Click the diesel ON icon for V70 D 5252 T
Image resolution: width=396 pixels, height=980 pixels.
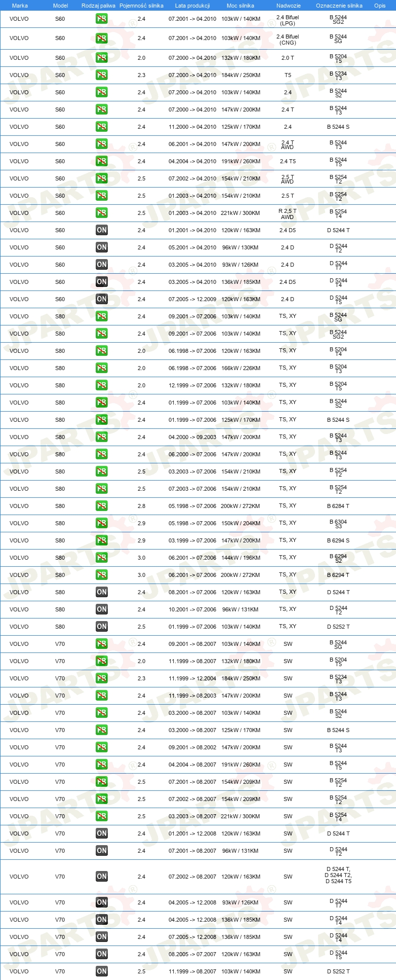[x=102, y=971]
